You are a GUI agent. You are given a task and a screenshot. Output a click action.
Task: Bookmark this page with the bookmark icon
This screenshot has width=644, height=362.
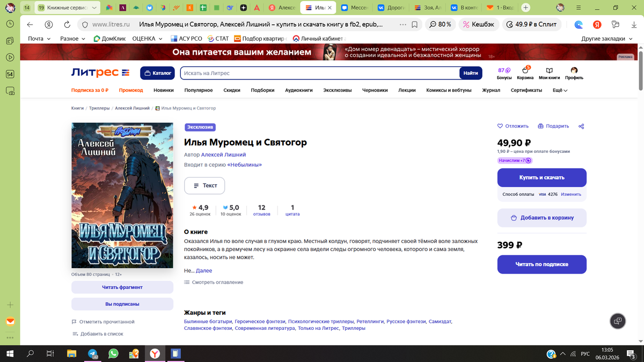[414, 25]
